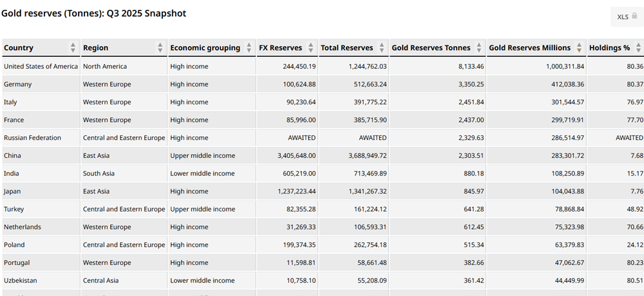Download the table via XLS button
Image resolution: width=644 pixels, height=296 pixels.
click(627, 17)
